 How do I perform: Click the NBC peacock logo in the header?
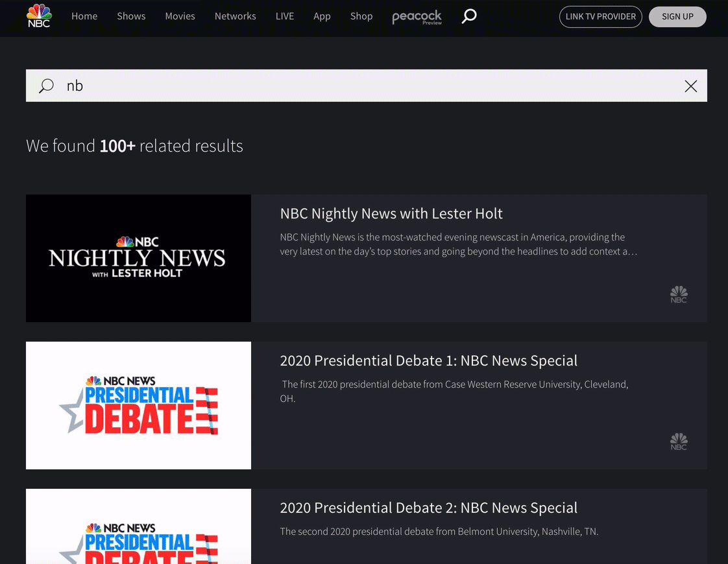[39, 16]
